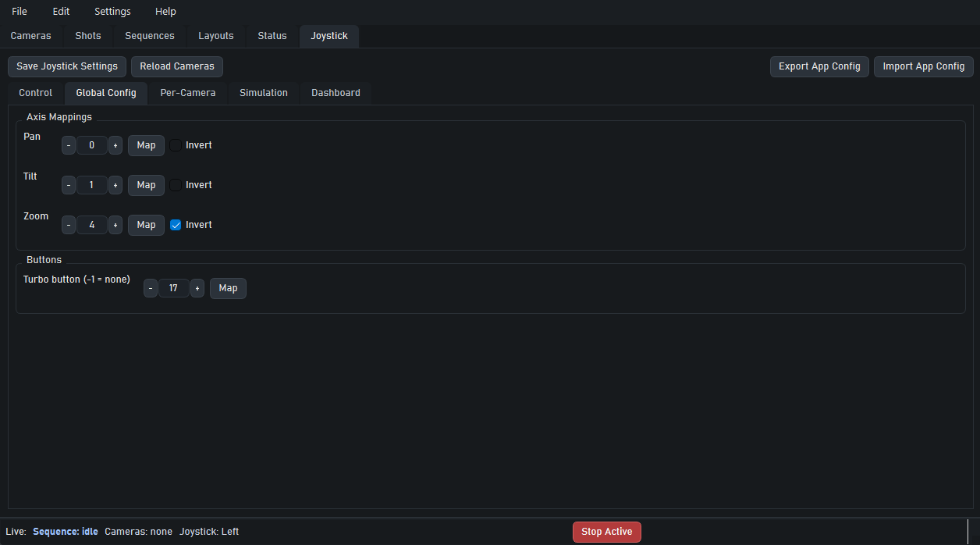Enable Invert for the Tilt axis
Screen dimensions: 980x545
tap(175, 185)
